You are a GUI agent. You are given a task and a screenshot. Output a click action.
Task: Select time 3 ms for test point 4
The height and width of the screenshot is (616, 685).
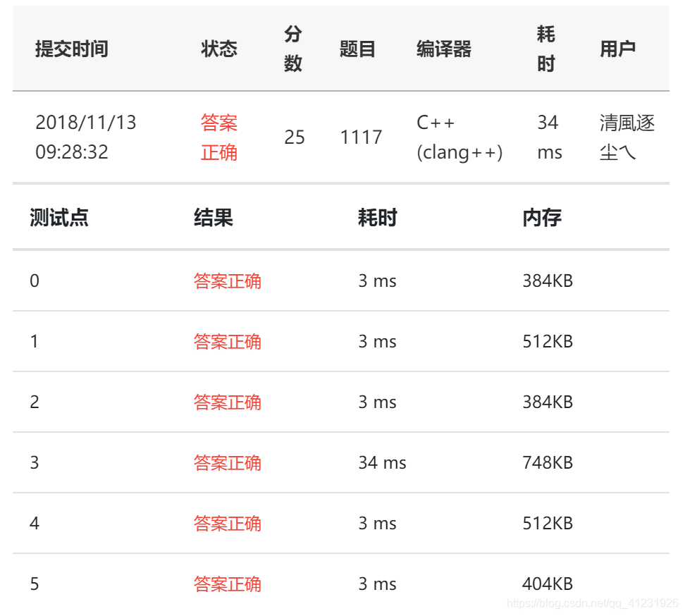[378, 524]
